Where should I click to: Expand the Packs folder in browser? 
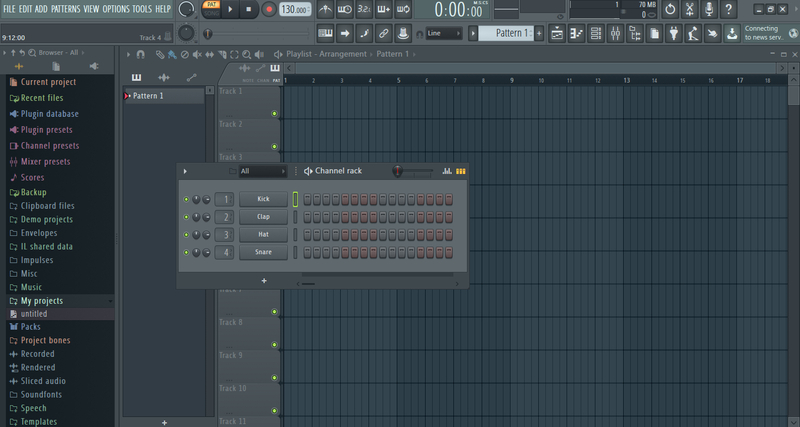coord(31,327)
